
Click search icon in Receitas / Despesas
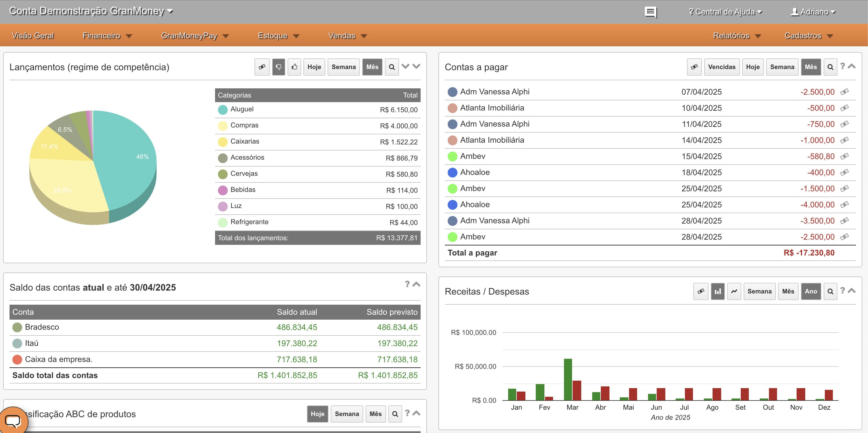click(830, 291)
